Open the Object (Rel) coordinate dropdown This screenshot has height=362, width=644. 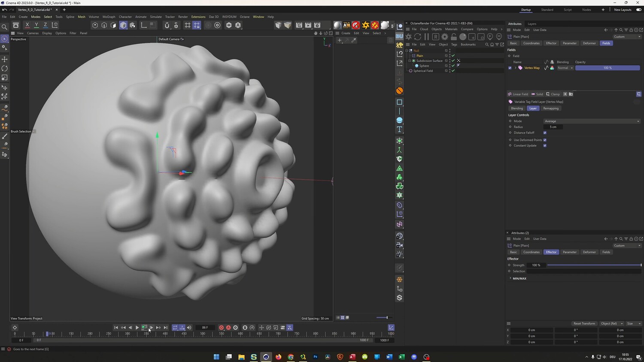(611, 323)
